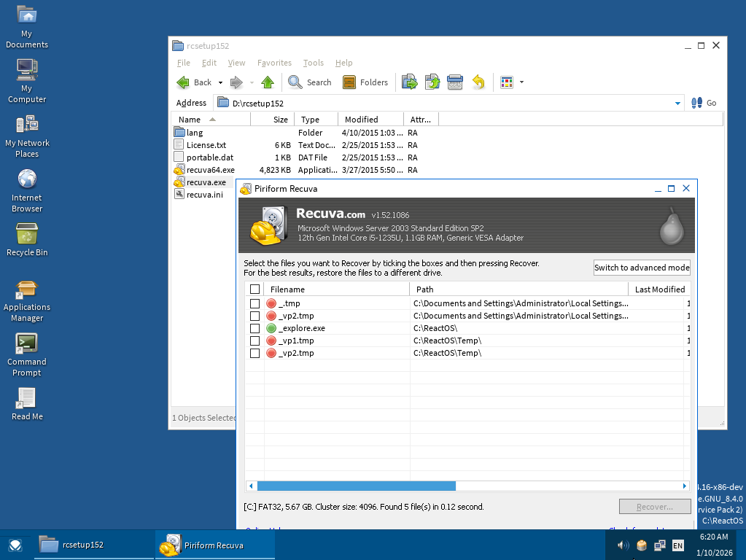Click the Up one level arrow icon
This screenshot has height=560, width=746.
point(268,82)
